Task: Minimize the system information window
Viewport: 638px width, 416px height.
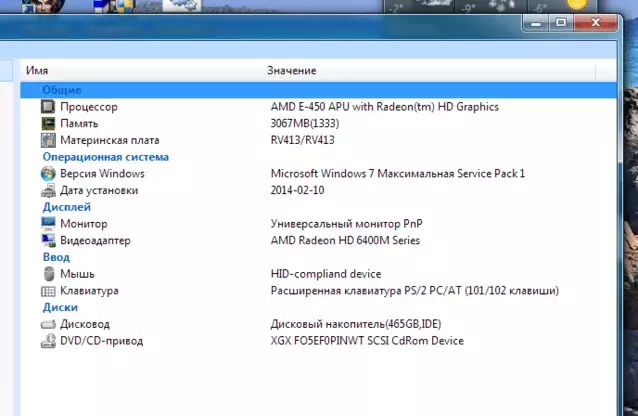Action: [x=536, y=23]
